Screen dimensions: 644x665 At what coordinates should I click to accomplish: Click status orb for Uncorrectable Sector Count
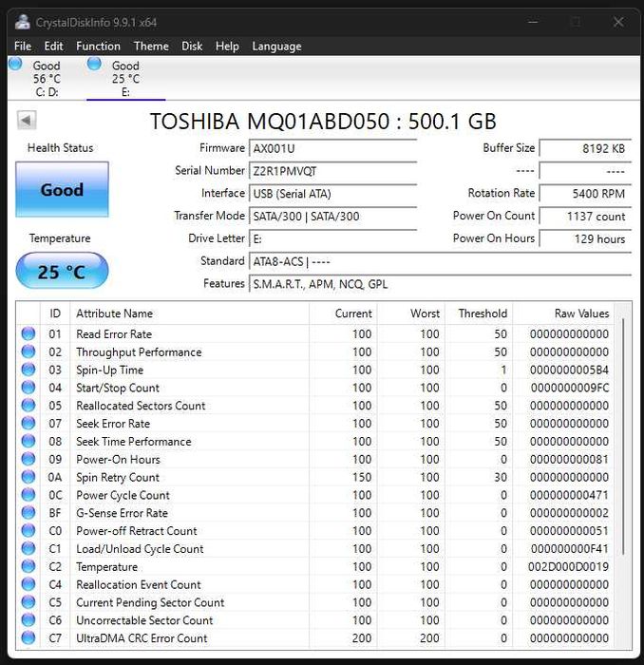point(28,619)
